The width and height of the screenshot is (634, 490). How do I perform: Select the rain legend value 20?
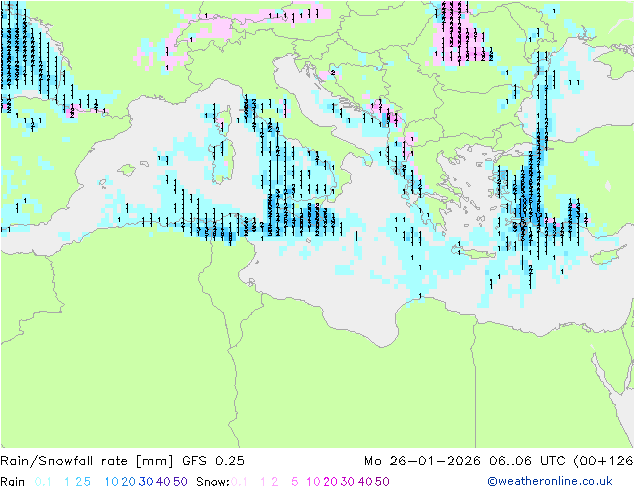pyautogui.click(x=128, y=482)
